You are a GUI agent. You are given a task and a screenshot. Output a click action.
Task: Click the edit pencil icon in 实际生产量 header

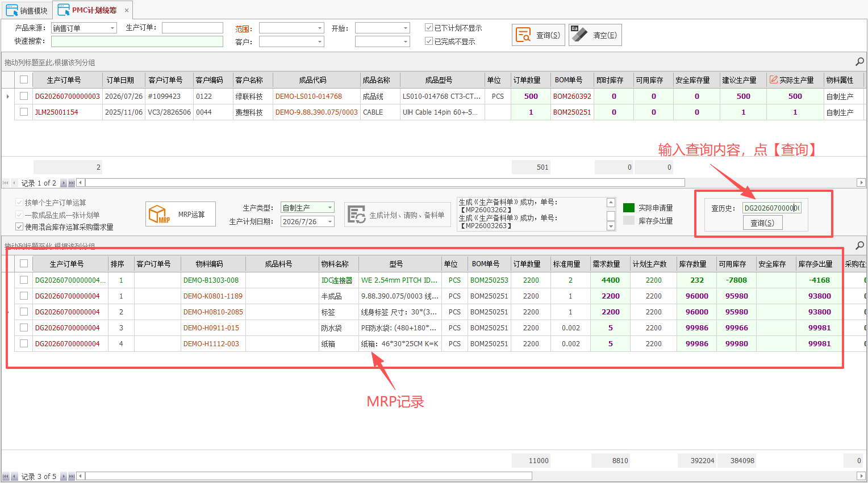pos(773,80)
